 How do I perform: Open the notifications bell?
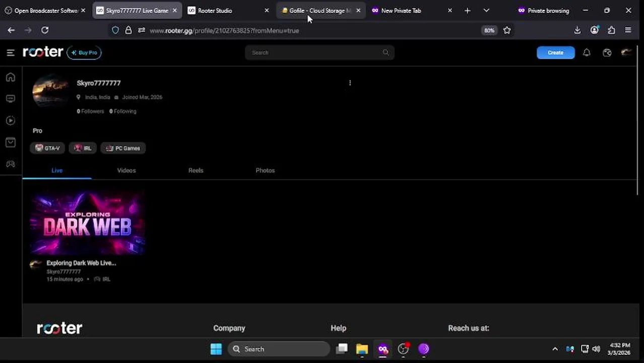pyautogui.click(x=587, y=52)
